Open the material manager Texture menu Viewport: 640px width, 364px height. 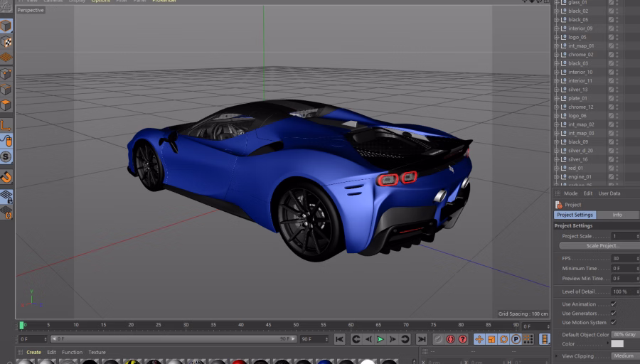coord(97,352)
